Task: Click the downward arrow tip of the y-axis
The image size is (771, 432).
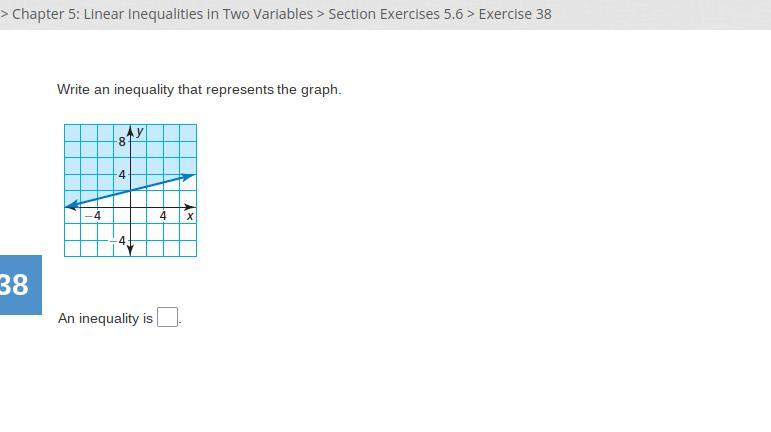Action: point(130,251)
